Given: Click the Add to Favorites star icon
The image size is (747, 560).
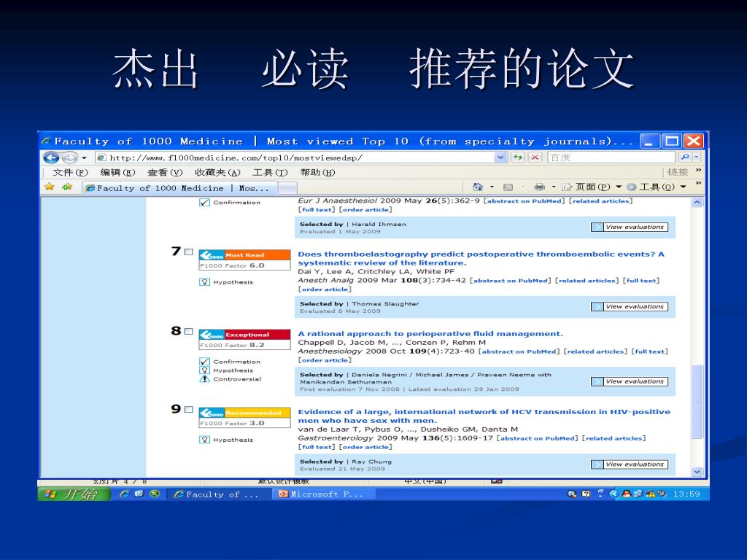Looking at the screenshot, I should click(x=67, y=187).
